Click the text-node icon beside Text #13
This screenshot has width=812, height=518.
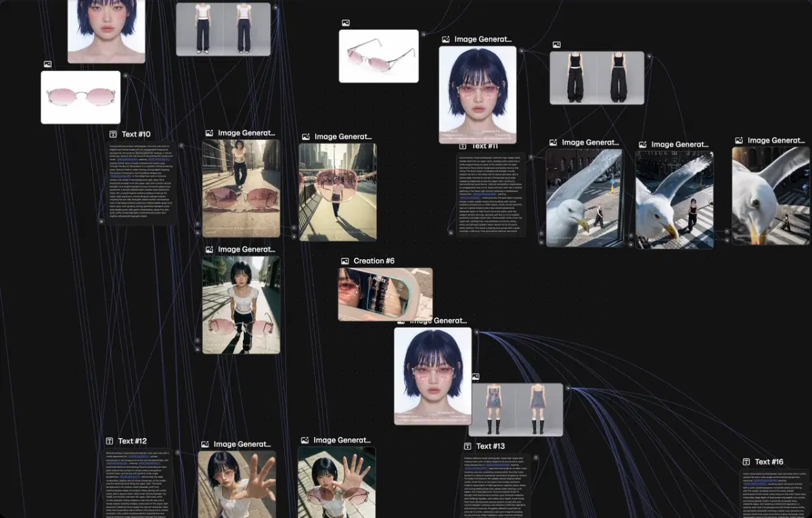[x=468, y=446]
